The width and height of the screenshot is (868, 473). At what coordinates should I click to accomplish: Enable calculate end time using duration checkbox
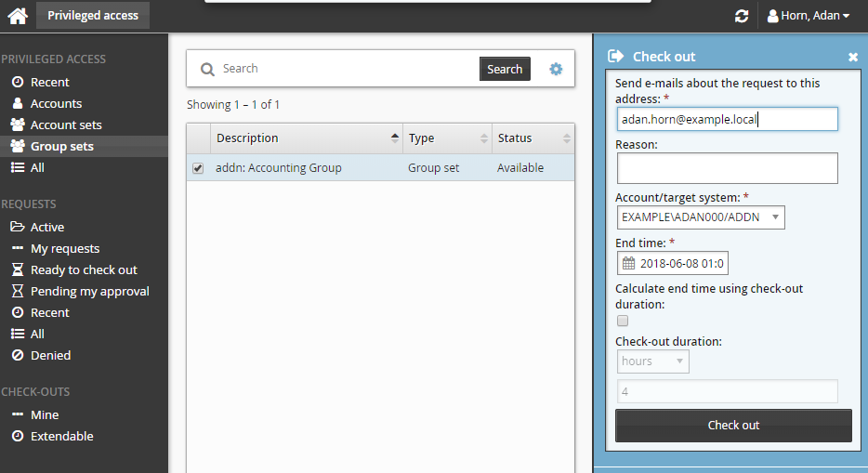(623, 321)
